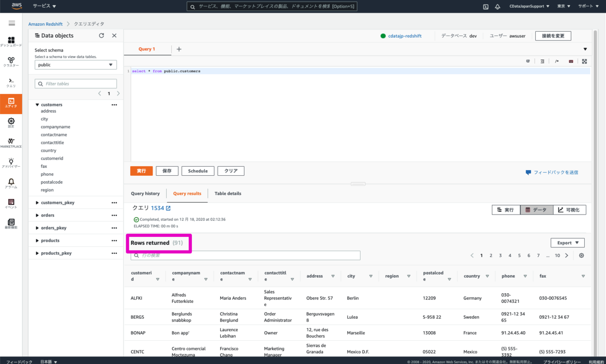
Task: Focus the Filter tables search field
Action: point(76,84)
